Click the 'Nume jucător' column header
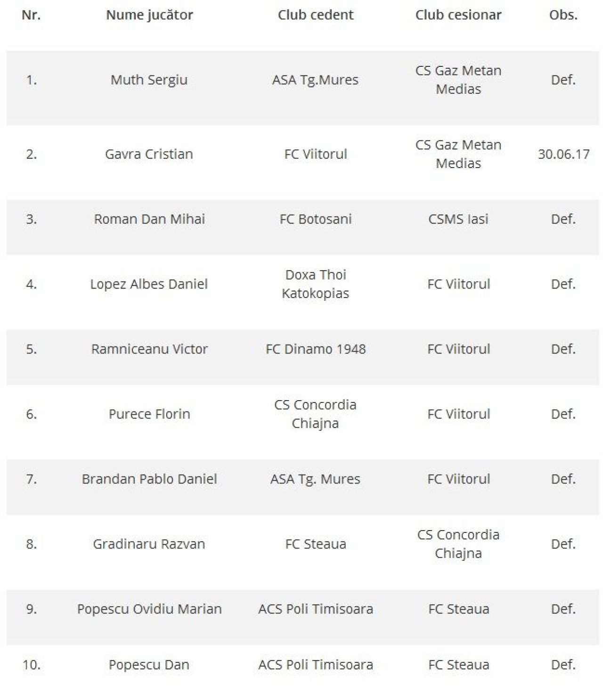603x700 pixels. (x=149, y=15)
